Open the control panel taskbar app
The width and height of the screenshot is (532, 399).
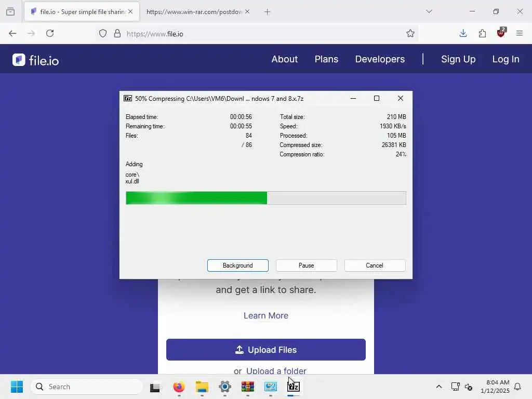[270, 387]
